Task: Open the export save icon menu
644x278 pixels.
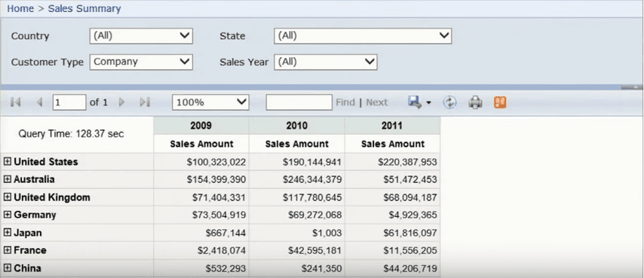Action: click(x=415, y=102)
